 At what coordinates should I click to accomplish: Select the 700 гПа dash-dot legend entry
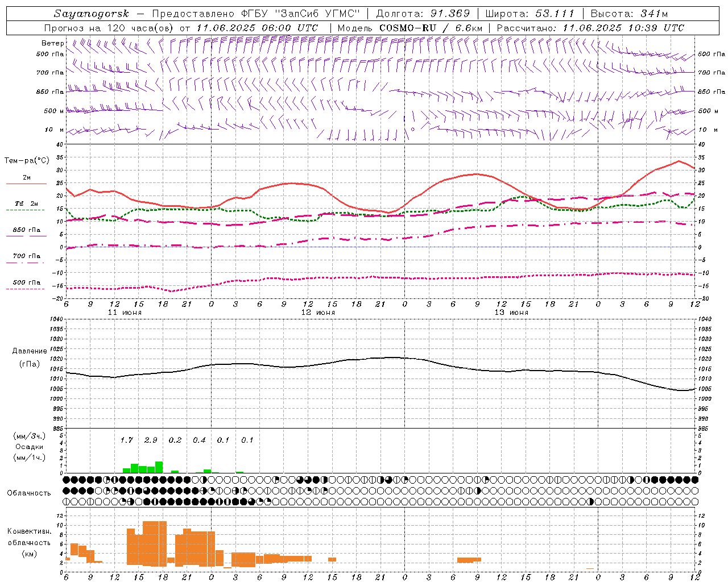[x=26, y=256]
